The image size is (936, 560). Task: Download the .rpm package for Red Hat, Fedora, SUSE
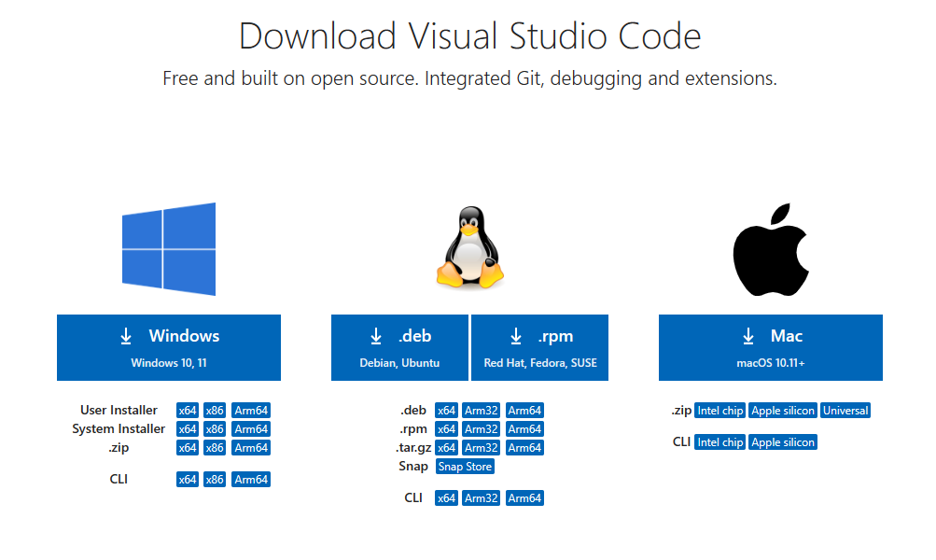click(539, 347)
